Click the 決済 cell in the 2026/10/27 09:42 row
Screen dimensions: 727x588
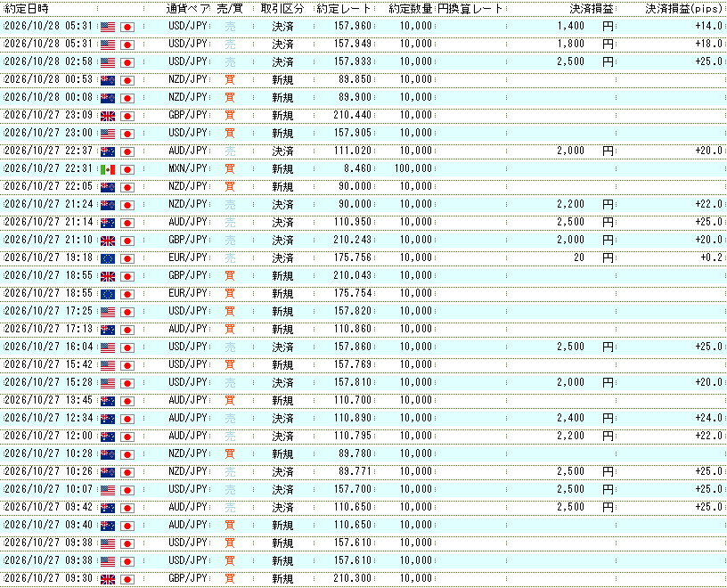click(x=282, y=507)
